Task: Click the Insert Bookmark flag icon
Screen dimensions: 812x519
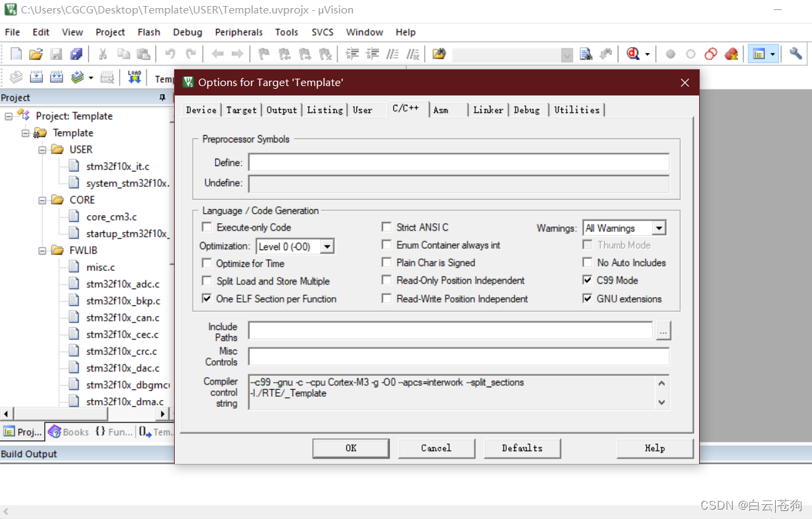Action: pos(264,54)
